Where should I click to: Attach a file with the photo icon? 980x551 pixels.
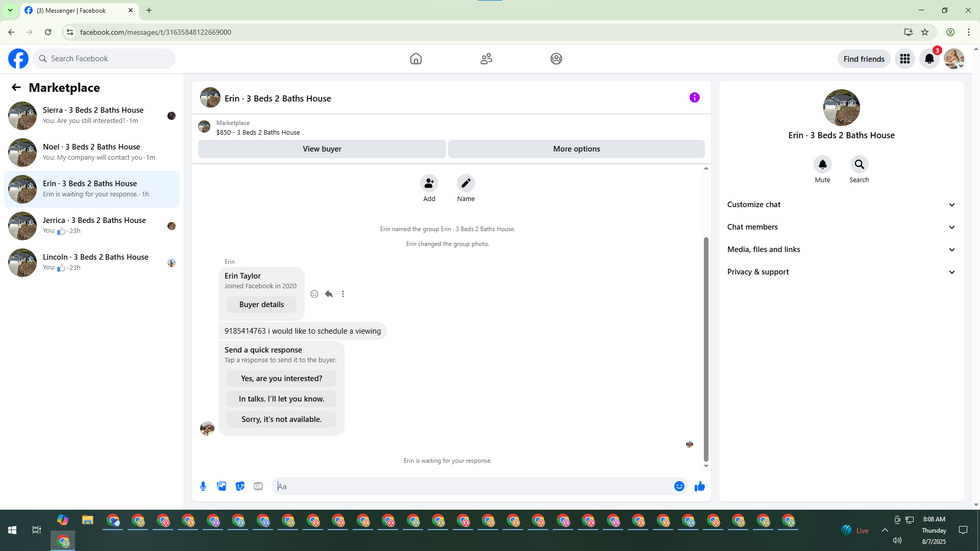pos(222,486)
